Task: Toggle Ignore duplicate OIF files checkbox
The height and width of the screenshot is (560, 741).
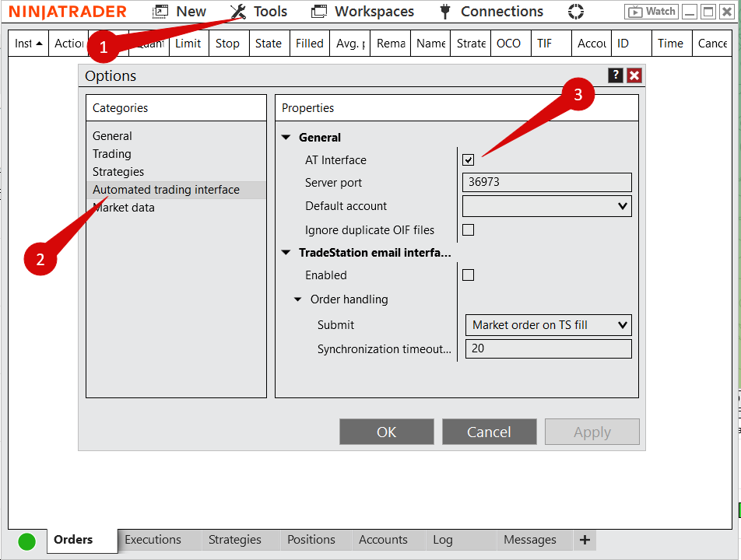Action: pos(468,230)
